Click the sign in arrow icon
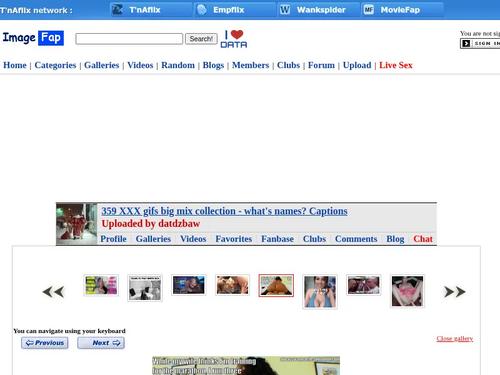The width and height of the screenshot is (500, 375). pos(466,44)
